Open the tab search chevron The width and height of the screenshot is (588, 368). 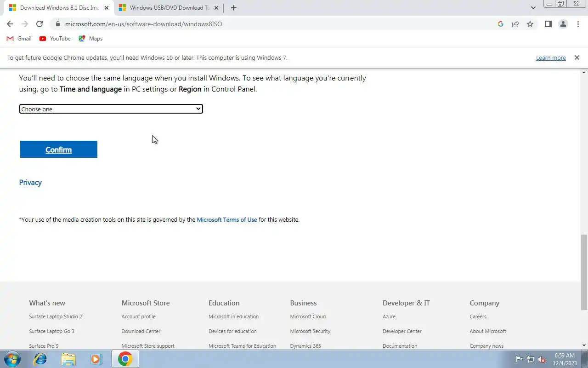[533, 8]
